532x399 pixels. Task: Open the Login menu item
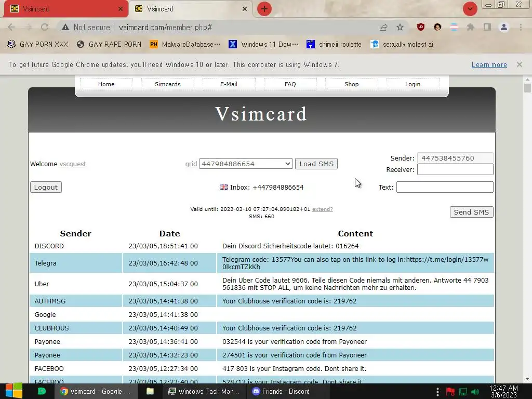(413, 84)
